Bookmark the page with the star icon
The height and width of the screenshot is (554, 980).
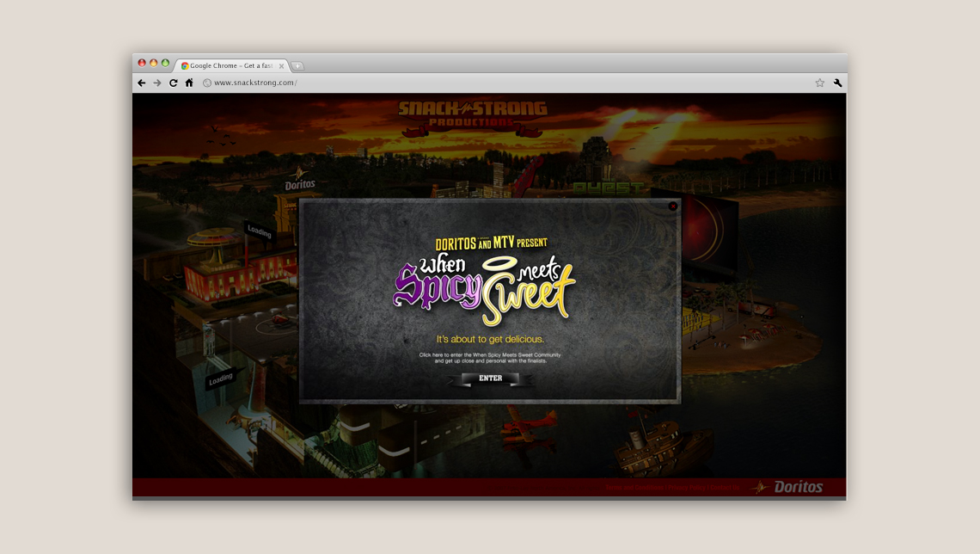(819, 83)
